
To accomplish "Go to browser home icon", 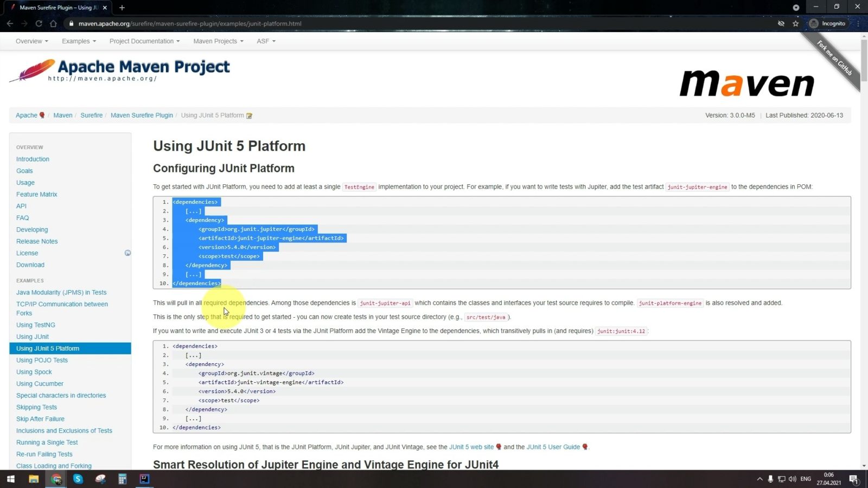I will [53, 23].
